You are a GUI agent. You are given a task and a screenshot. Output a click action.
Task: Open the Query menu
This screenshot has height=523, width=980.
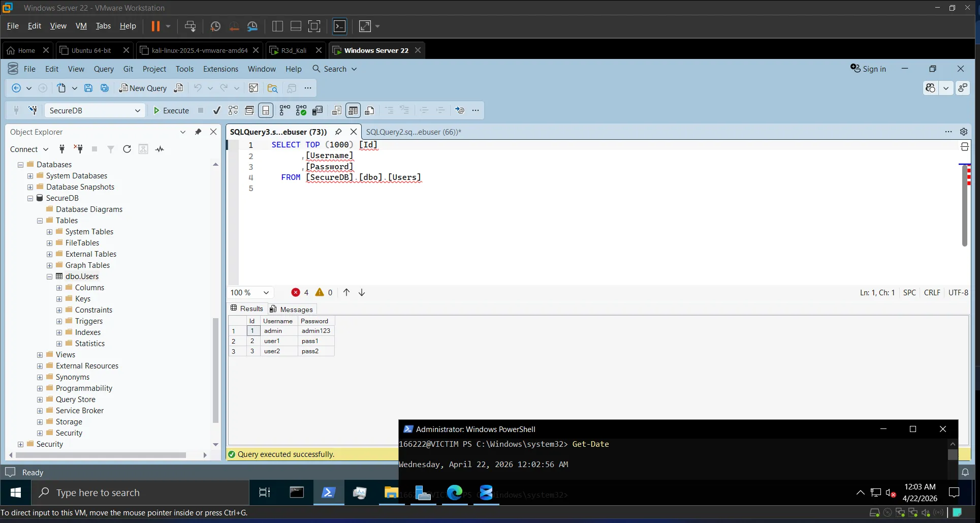click(104, 69)
